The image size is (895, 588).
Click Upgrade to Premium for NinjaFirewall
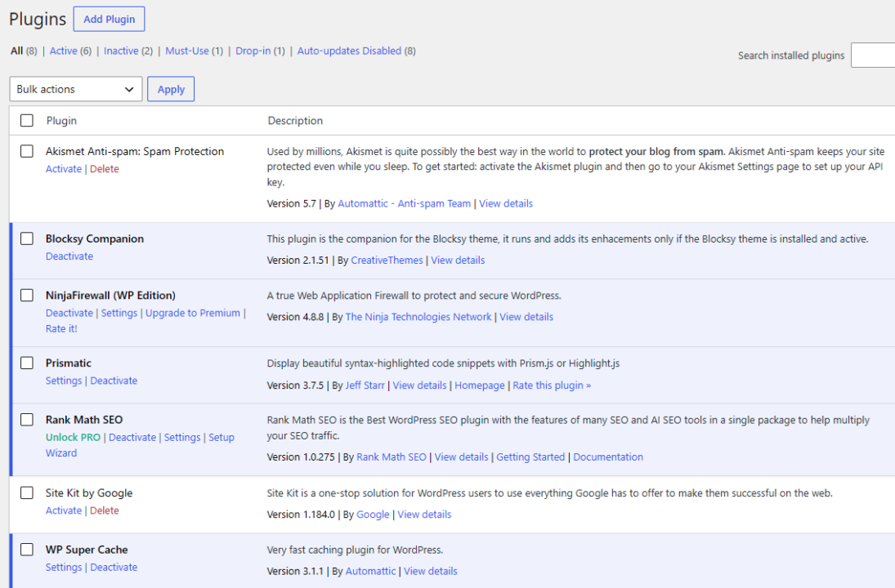[x=193, y=313]
